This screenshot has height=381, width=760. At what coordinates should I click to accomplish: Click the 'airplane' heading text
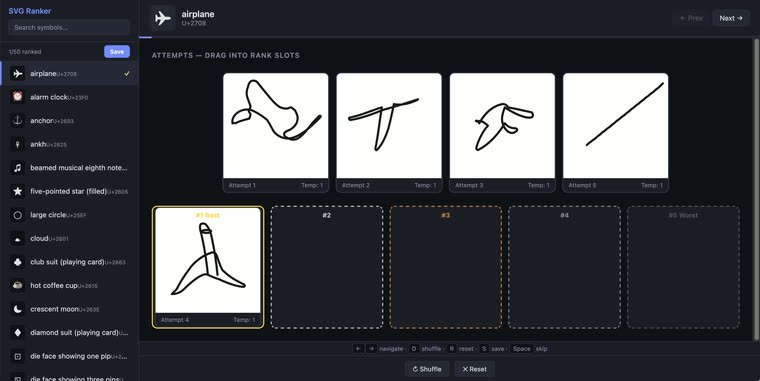pos(198,14)
